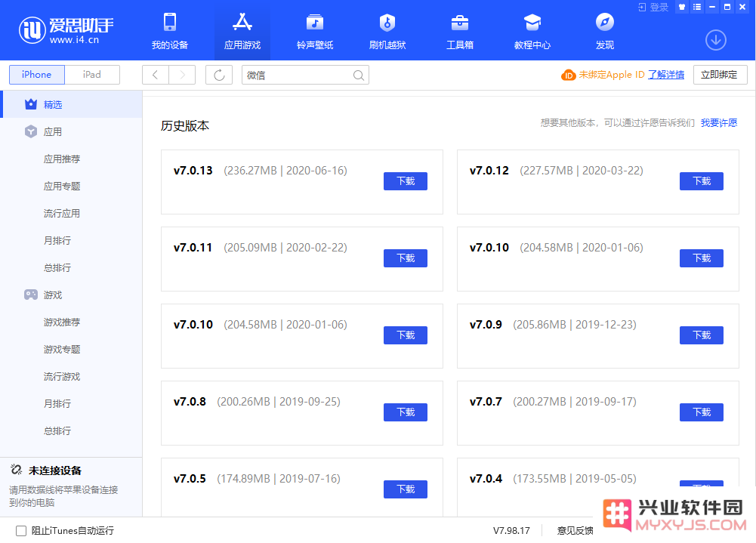Download version v7.0.8
The image size is (756, 543).
point(406,412)
